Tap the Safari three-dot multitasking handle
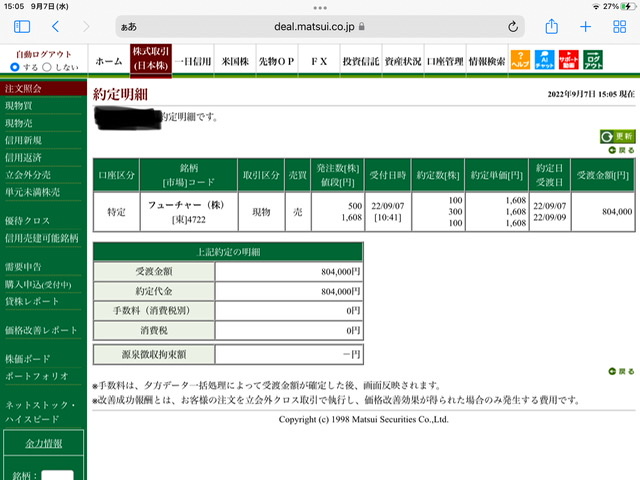Viewport: 640px width, 480px height. (320, 8)
